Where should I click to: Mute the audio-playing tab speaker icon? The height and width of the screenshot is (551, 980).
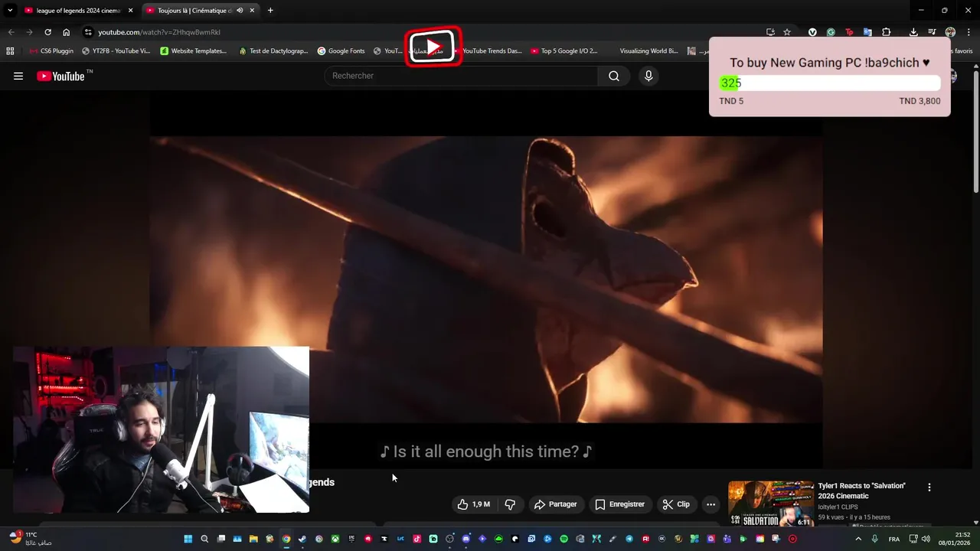click(240, 11)
